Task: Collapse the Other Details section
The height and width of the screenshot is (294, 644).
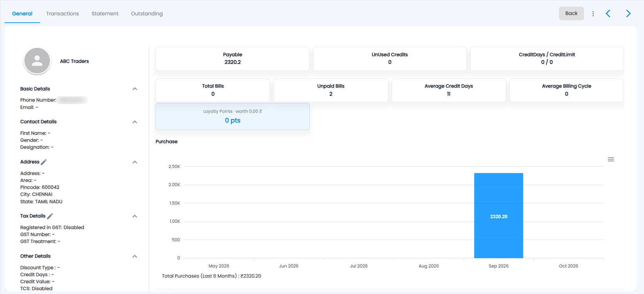Action: (135, 256)
